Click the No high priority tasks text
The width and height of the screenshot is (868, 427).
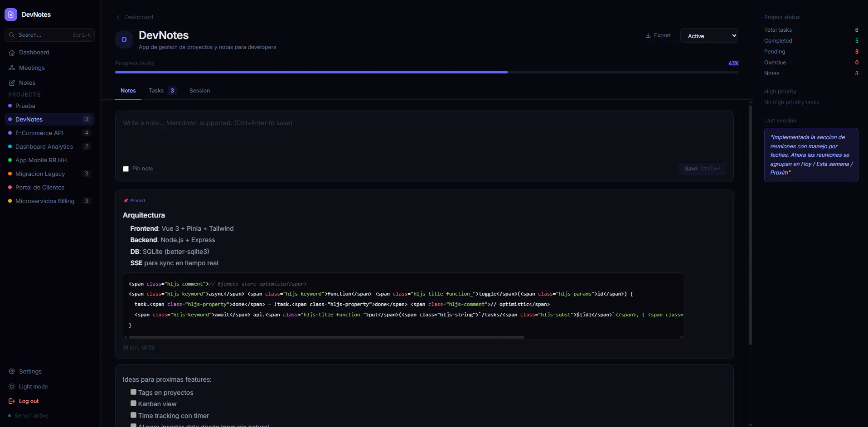click(x=791, y=102)
